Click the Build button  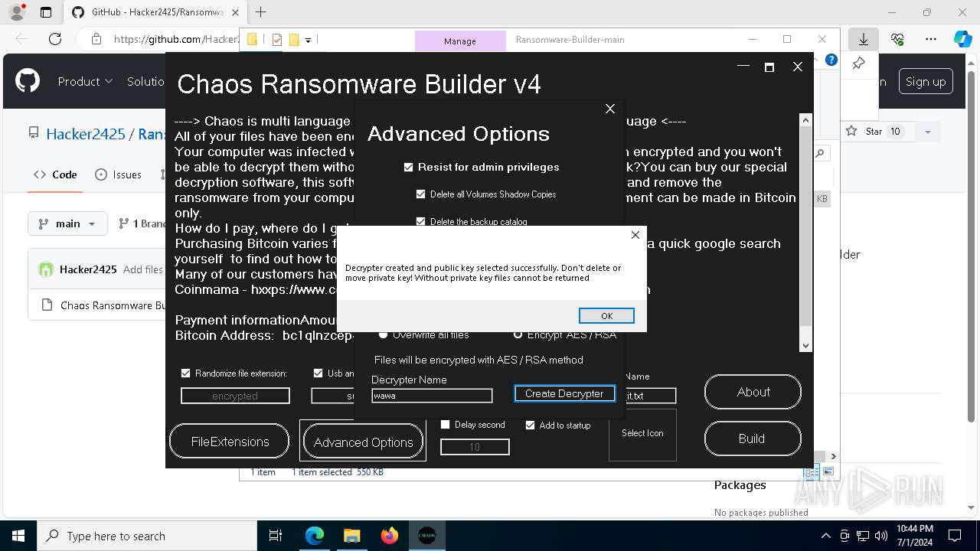coord(753,439)
